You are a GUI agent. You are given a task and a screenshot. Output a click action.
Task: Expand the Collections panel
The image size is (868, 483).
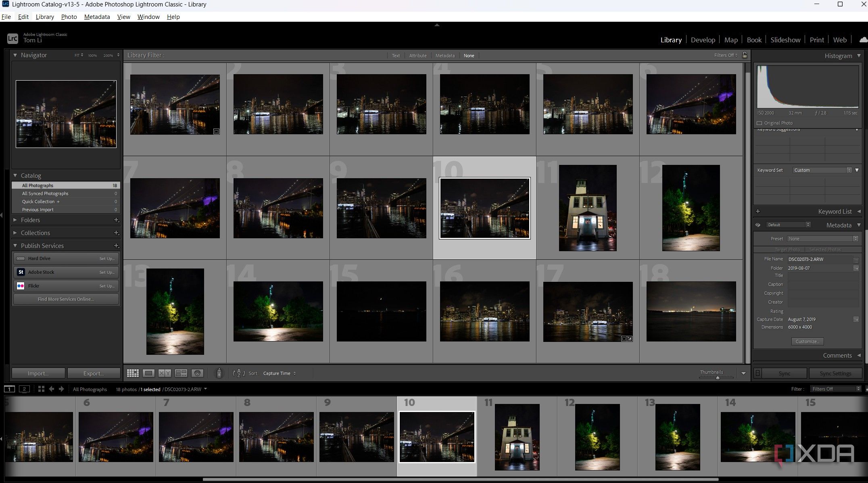15,233
